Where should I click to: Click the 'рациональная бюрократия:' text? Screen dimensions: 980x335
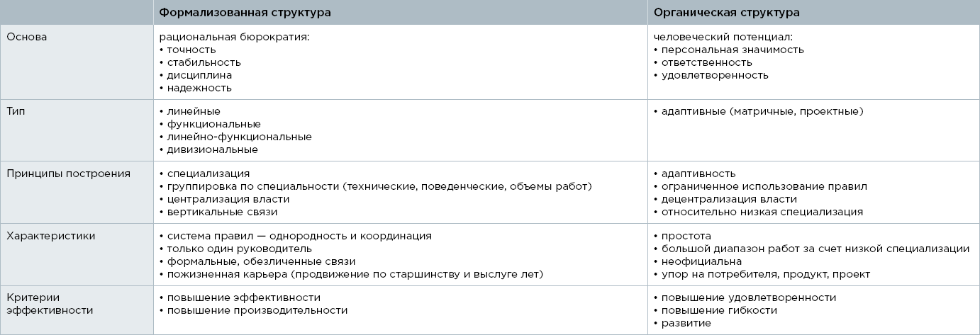point(235,37)
